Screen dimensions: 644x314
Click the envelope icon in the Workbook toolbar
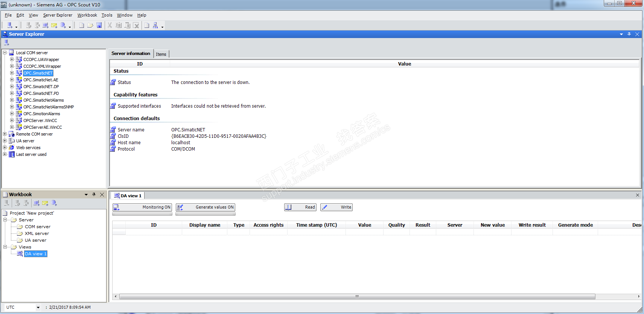(45, 203)
